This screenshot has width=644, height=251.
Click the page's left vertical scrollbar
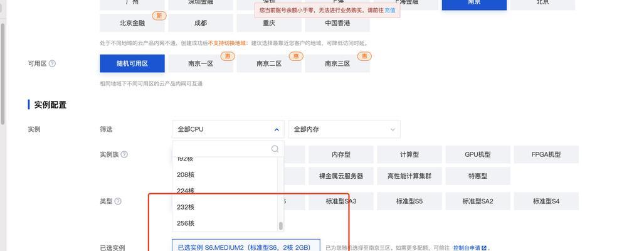click(3, 74)
